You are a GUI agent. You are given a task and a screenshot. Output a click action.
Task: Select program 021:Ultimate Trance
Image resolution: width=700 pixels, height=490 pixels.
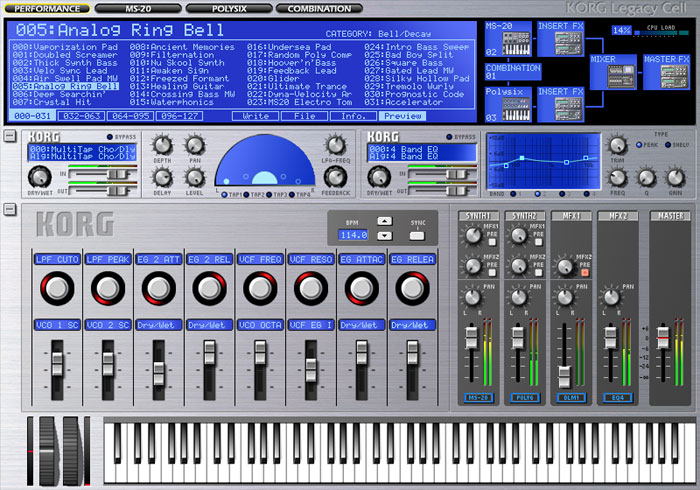pos(297,87)
